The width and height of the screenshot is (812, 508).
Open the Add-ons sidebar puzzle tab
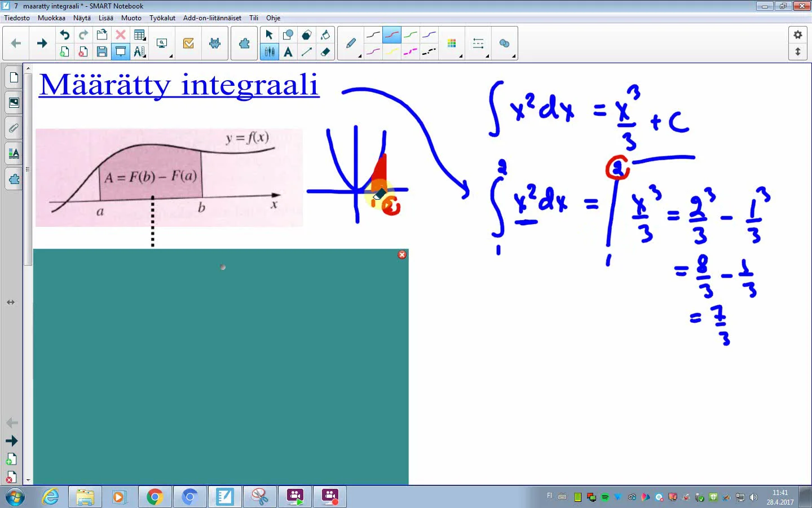point(14,179)
